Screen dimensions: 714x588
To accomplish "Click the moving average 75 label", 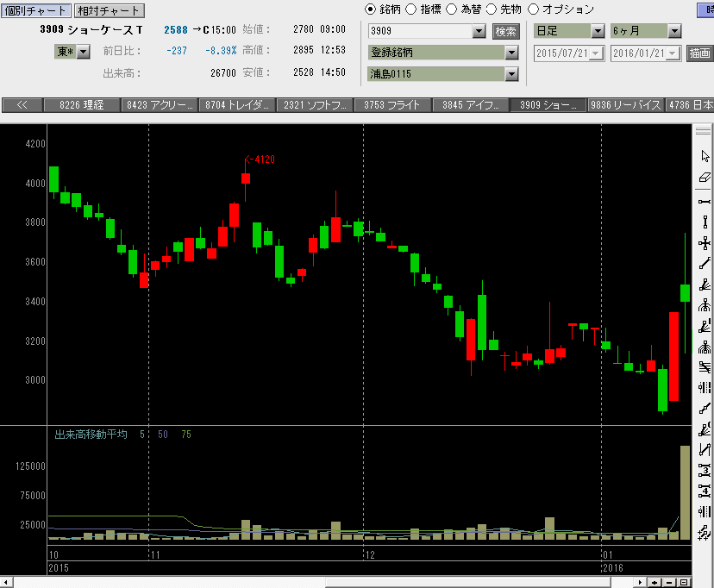I will (186, 435).
